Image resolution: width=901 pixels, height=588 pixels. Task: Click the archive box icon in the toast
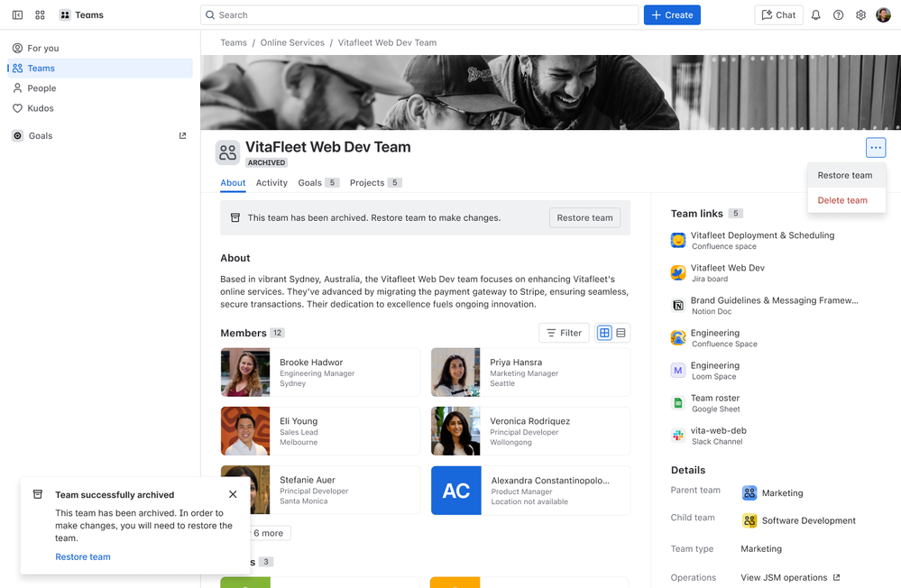[38, 494]
